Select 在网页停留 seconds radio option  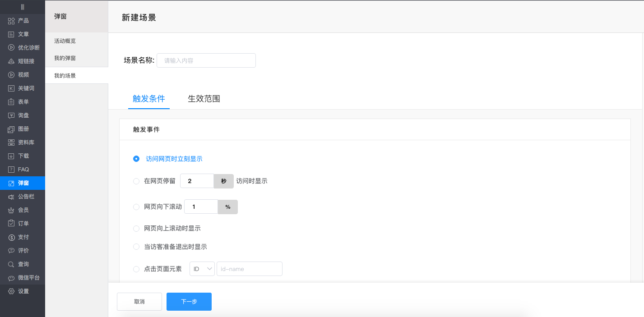(136, 181)
